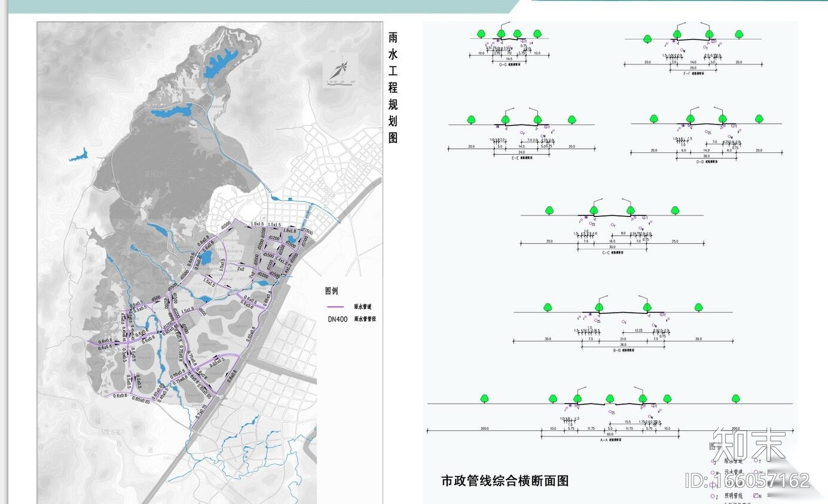
Task: Click the title 市政管线综合横断面图
Action: pos(505,480)
